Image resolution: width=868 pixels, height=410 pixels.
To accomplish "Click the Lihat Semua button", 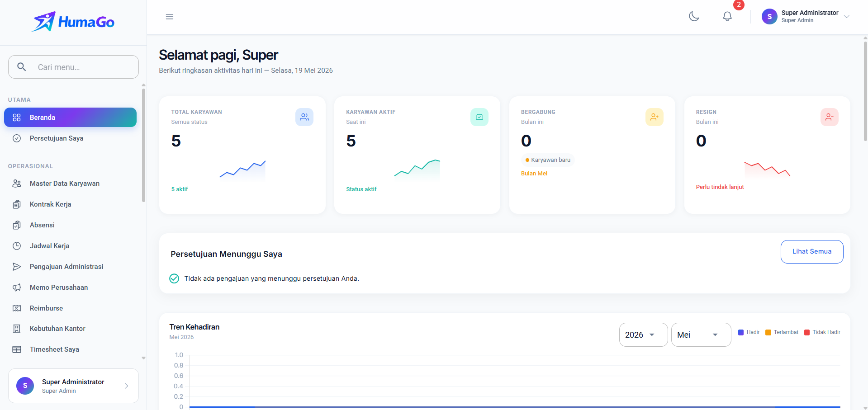I will 812,252.
